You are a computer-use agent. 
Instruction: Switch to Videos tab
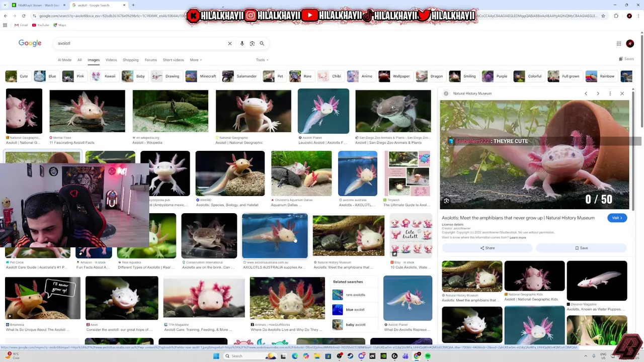pos(111,60)
